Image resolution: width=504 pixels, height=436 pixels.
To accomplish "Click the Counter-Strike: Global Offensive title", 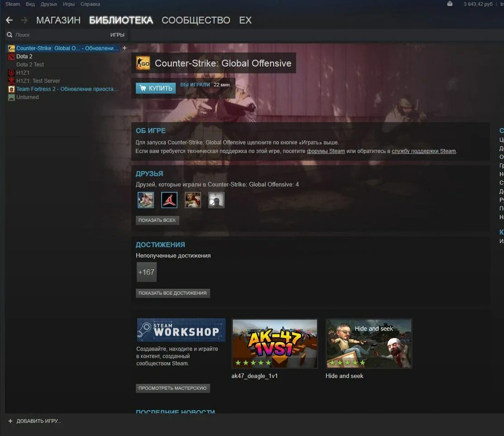I will point(223,63).
